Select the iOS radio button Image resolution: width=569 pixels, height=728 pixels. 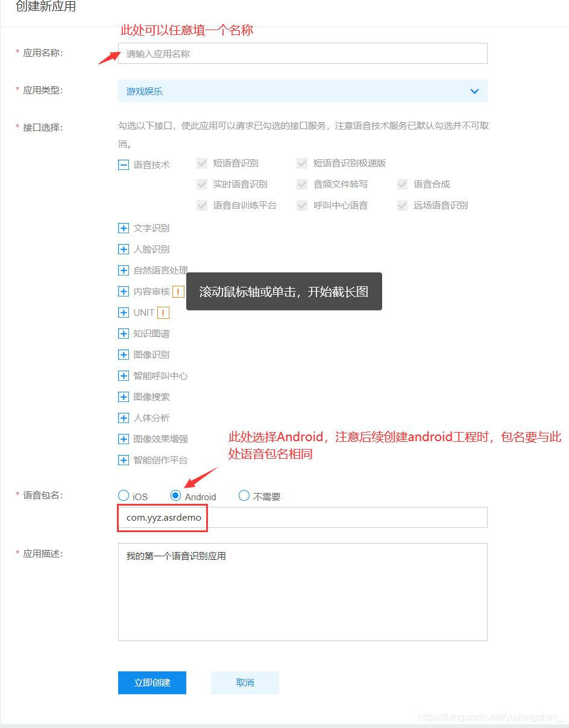click(124, 495)
